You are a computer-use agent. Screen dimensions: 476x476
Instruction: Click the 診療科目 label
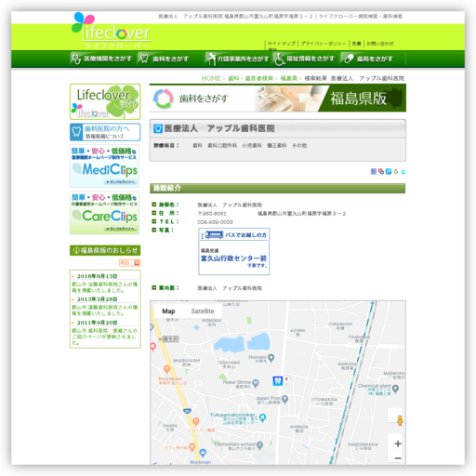click(166, 145)
